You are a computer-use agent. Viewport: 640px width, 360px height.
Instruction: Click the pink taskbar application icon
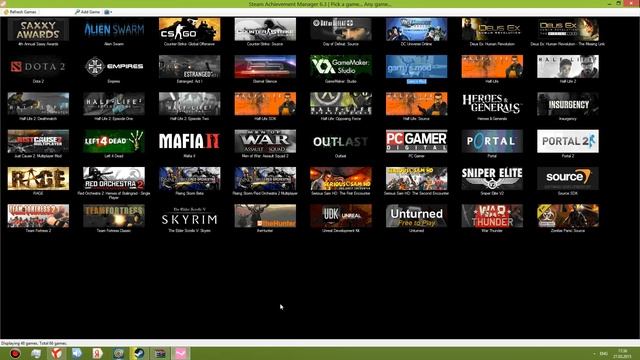(181, 353)
